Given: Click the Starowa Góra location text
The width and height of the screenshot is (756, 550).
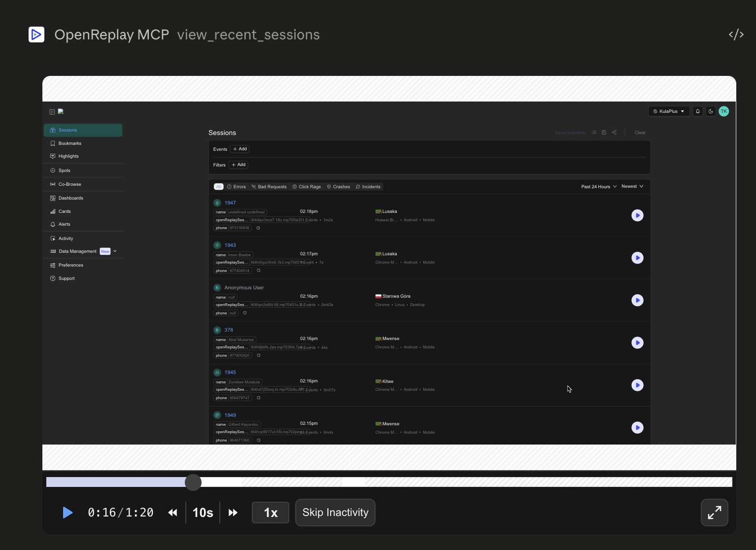Looking at the screenshot, I should (396, 296).
